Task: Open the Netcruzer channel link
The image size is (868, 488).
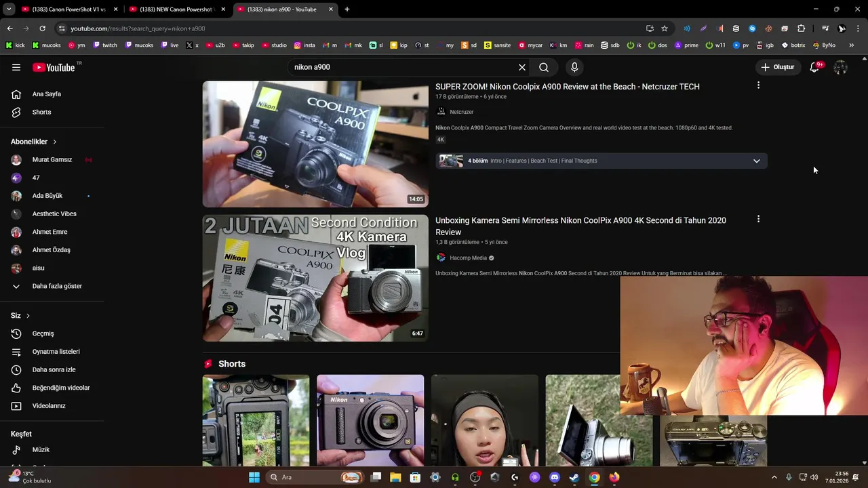Action: (461, 112)
